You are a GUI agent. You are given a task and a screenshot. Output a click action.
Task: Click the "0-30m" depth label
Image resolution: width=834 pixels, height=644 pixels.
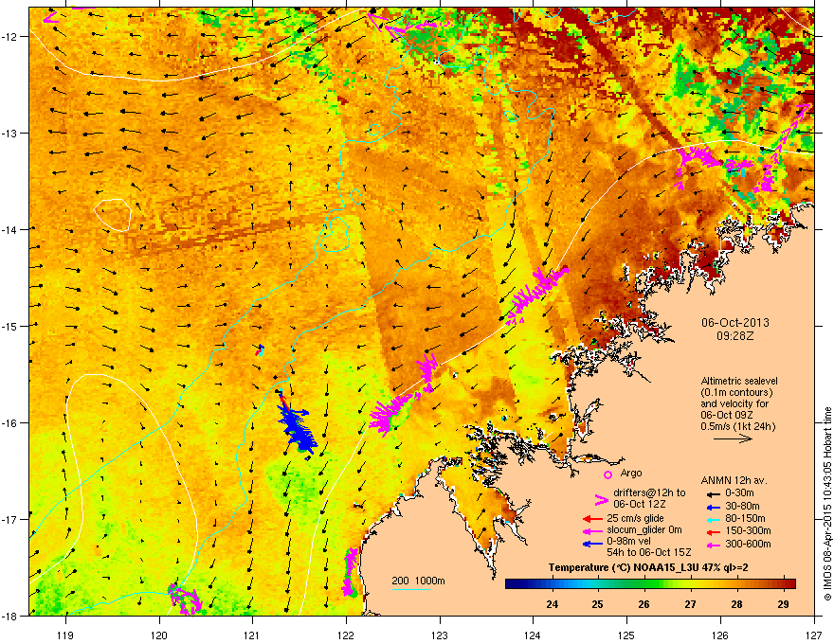point(740,493)
